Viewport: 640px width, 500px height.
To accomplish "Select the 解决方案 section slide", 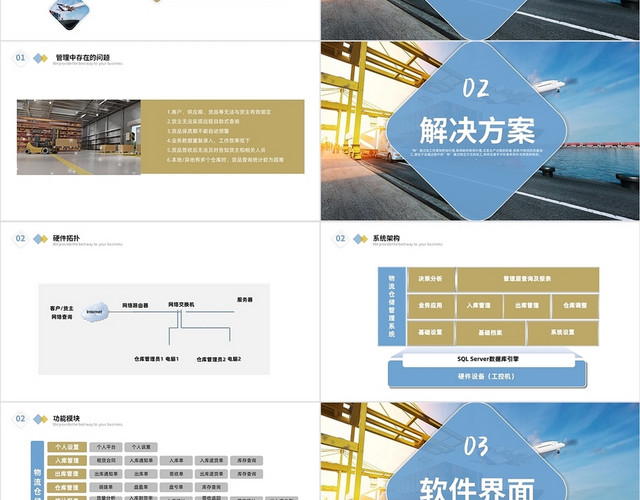I will pos(480,131).
